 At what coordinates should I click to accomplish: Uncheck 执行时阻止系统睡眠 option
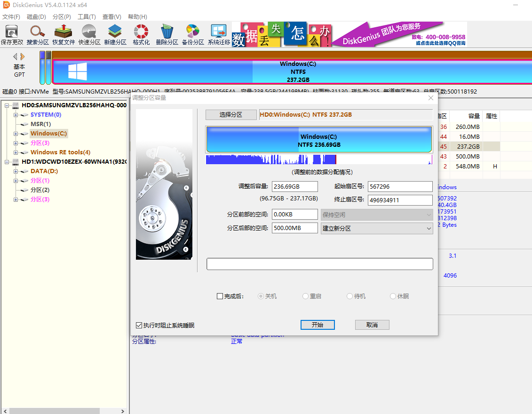[x=139, y=326]
